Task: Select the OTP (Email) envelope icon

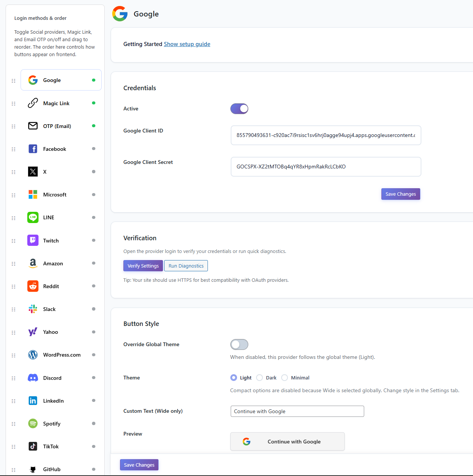Action: pos(33,126)
